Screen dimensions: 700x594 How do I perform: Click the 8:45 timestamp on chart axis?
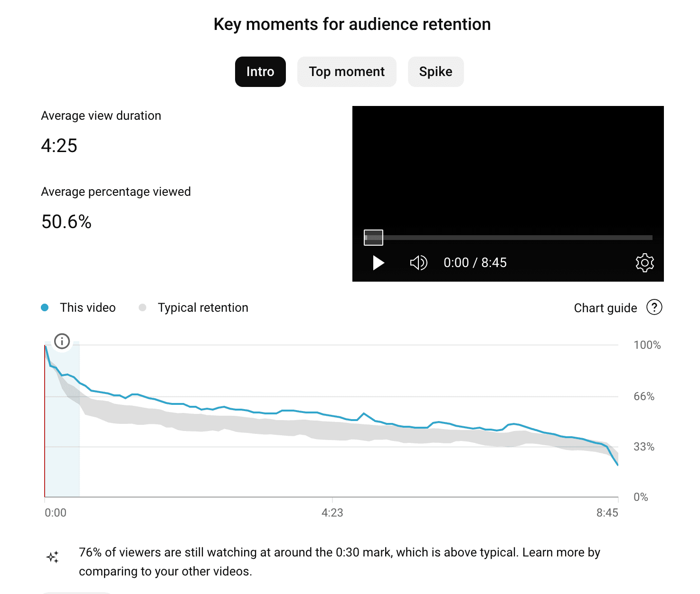tap(608, 513)
